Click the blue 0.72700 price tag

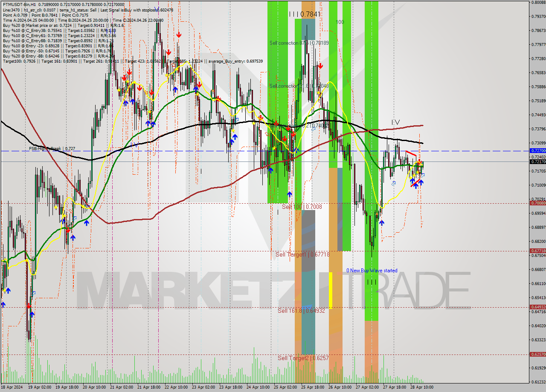click(x=537, y=151)
